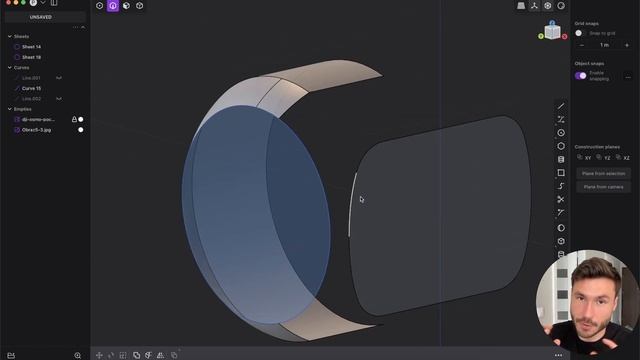Select the boolean overlap command in bottom toolbar

pyautogui.click(x=136, y=356)
